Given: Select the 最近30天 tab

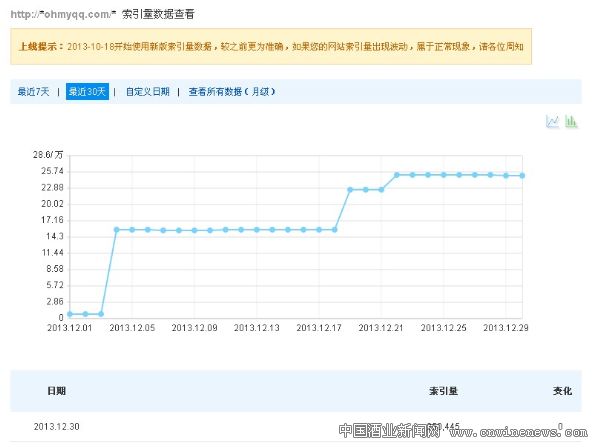Looking at the screenshot, I should [x=88, y=92].
